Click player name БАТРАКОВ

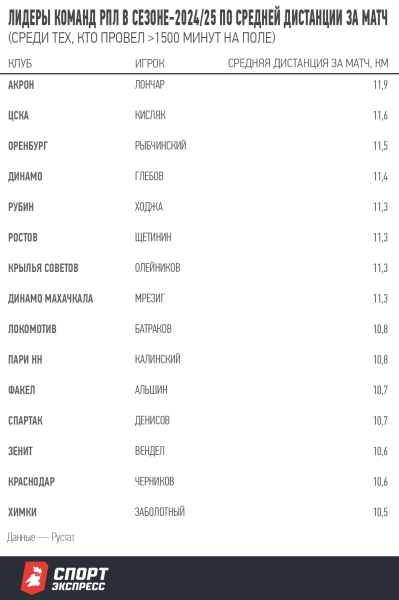pos(153,329)
